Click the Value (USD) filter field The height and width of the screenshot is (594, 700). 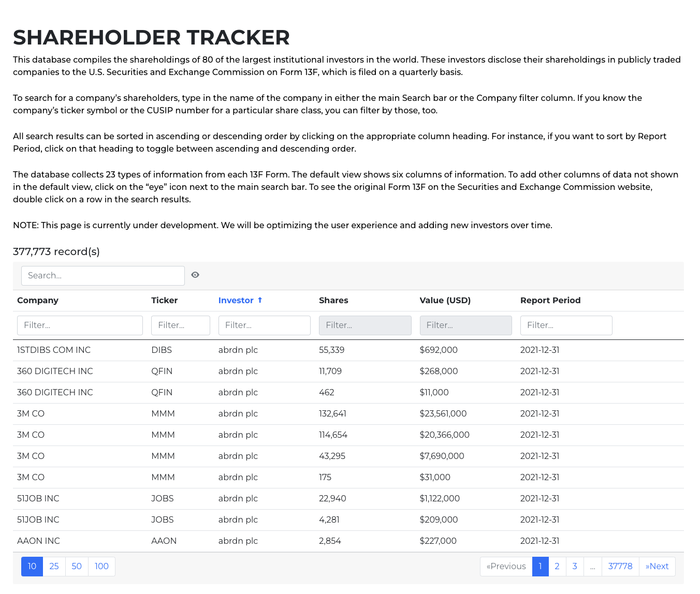point(466,325)
